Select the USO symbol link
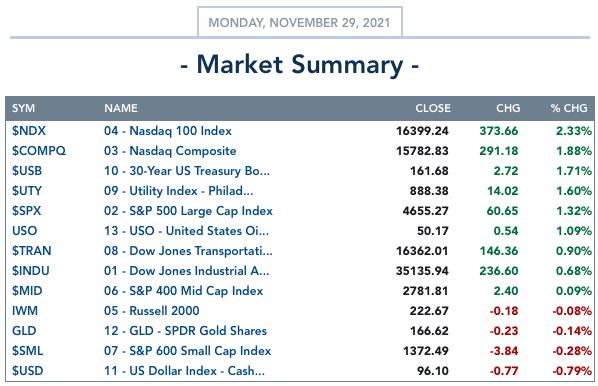Viewport: 598px width, 386px height. (24, 231)
